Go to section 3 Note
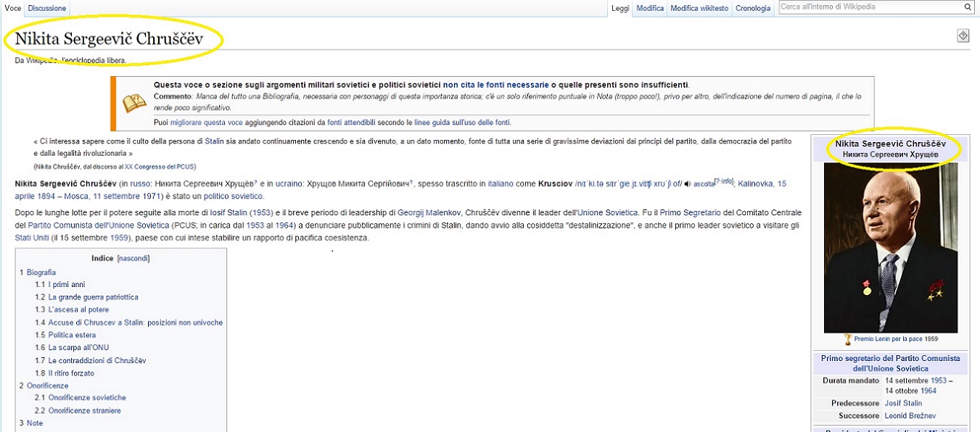This screenshot has height=432, width=980. 35,423
